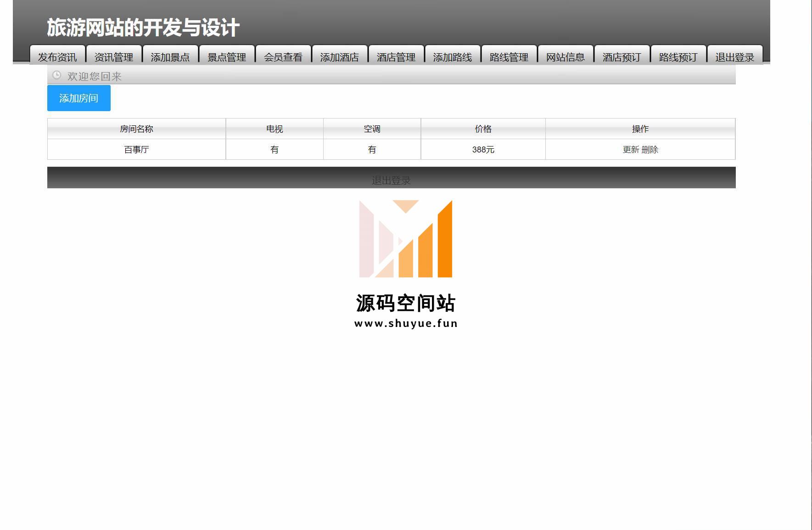The width and height of the screenshot is (812, 530).
Task: Open the 路线预订 tab
Action: tap(678, 55)
